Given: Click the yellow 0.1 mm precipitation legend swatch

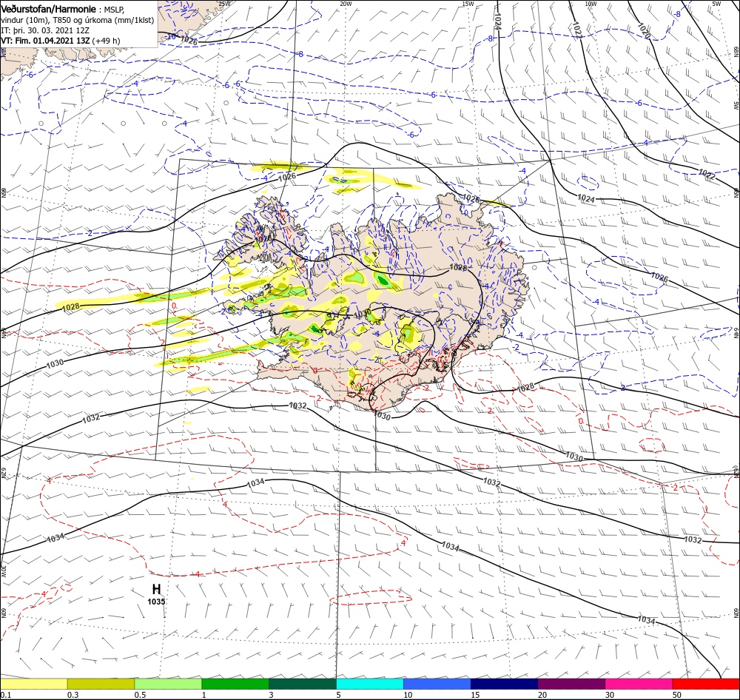Looking at the screenshot, I should point(33,684).
